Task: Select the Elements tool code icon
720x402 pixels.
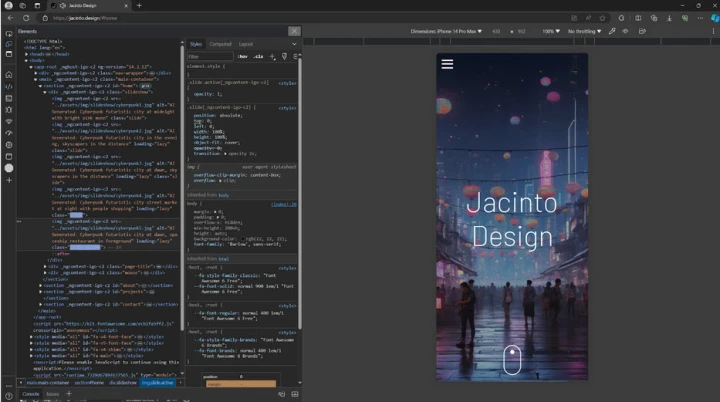Action: 9,86
